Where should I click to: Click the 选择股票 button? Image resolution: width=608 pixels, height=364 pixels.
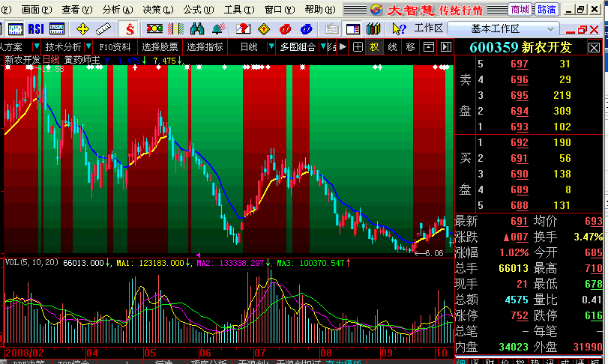coord(160,47)
